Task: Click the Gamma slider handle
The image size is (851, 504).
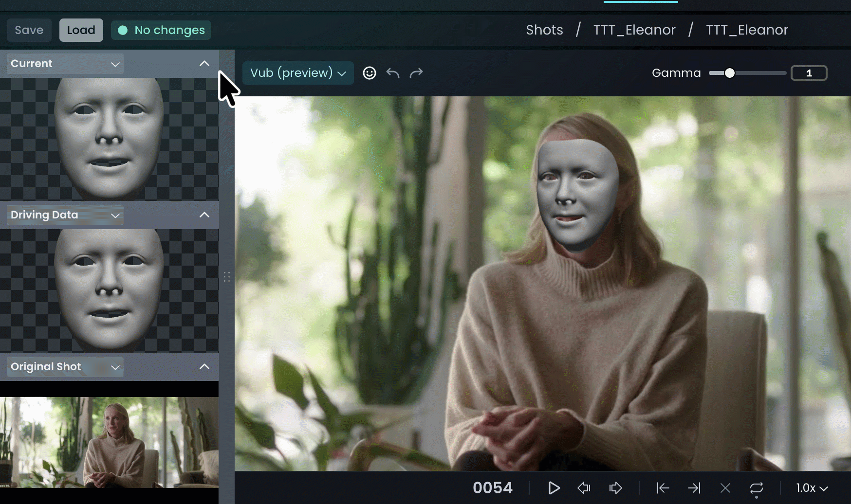Action: pos(729,73)
